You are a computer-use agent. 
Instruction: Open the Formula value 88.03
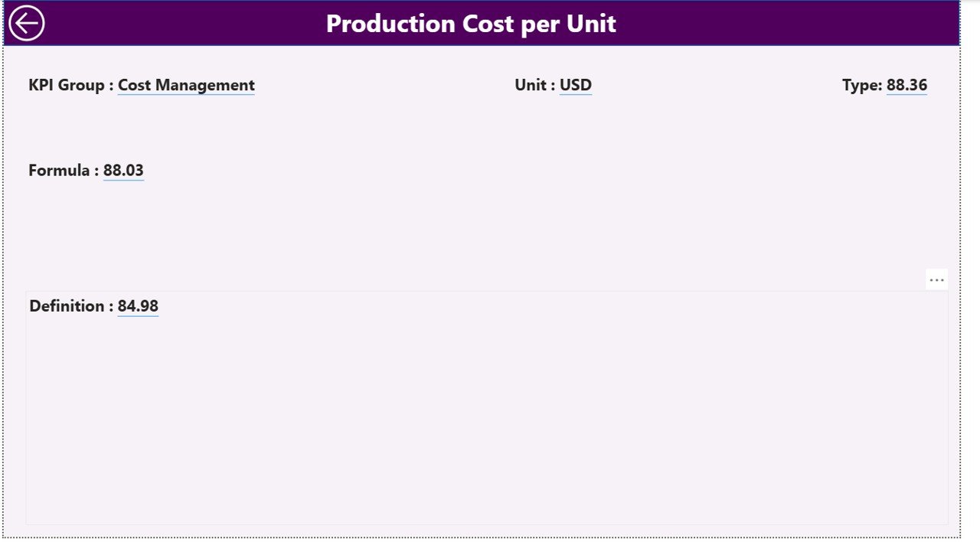[x=123, y=170]
